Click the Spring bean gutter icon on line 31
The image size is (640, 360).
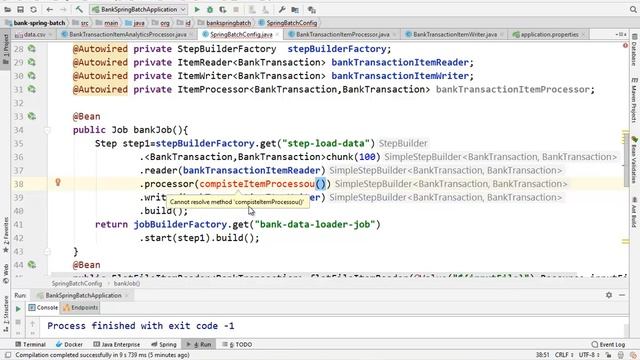coord(31,89)
